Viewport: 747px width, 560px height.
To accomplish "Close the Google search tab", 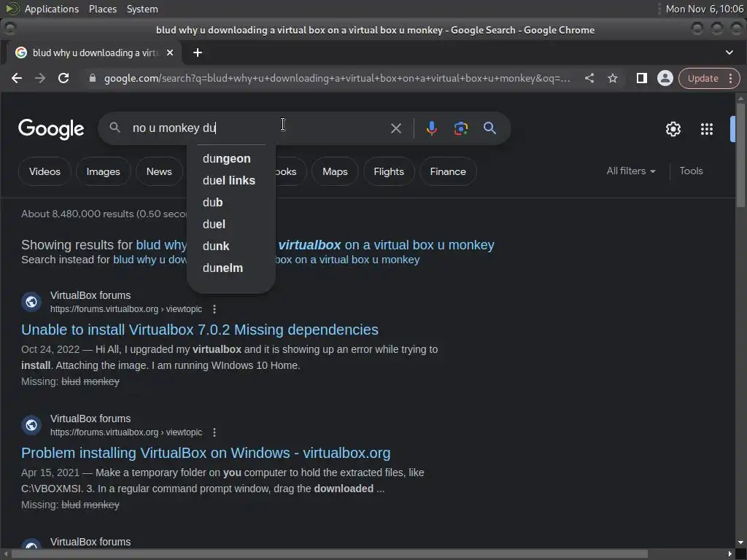I will pos(170,52).
